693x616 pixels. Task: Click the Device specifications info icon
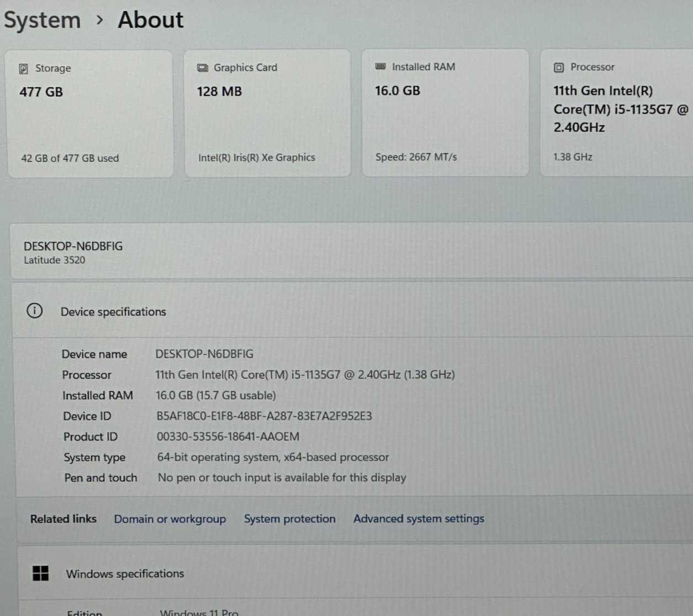(34, 310)
